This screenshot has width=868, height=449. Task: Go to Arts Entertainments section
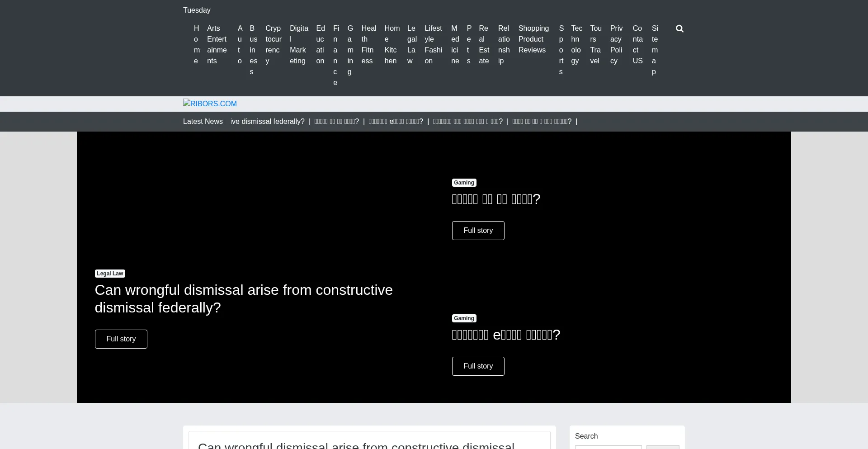[x=217, y=44]
